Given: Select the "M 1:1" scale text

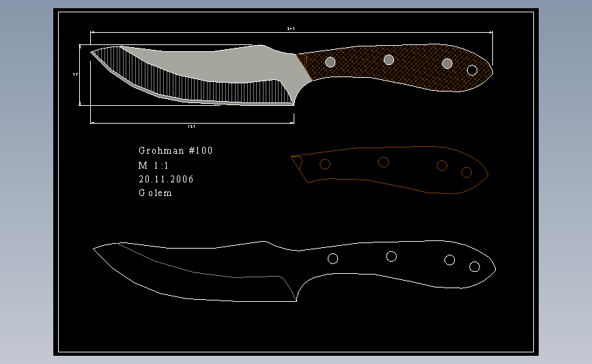Looking at the screenshot, I should coord(153,165).
